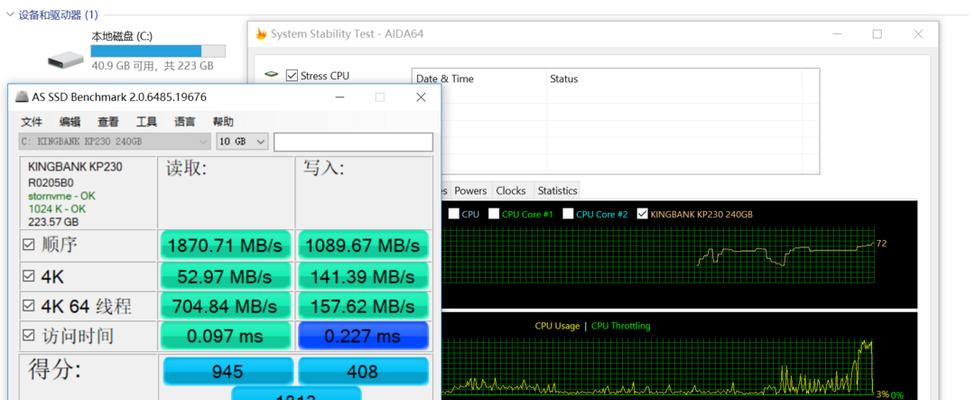Click the read score 945
Image resolution: width=975 pixels, height=400 pixels.
pos(227,371)
